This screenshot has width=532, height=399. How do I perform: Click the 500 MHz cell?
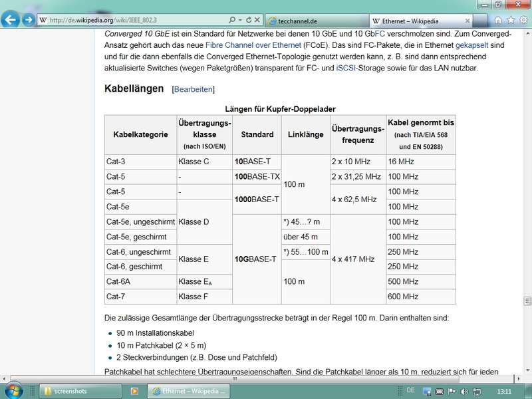point(421,281)
